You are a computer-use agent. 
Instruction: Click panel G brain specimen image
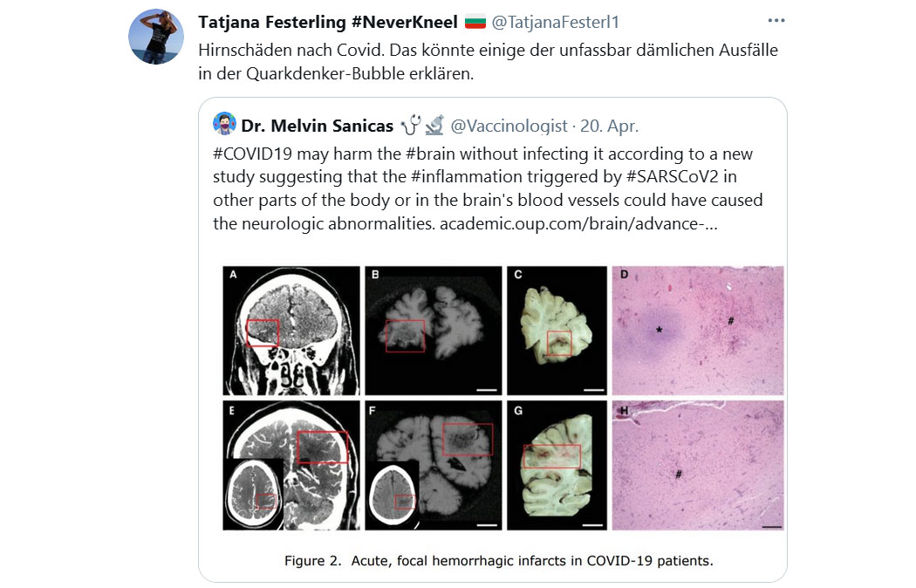click(x=557, y=465)
